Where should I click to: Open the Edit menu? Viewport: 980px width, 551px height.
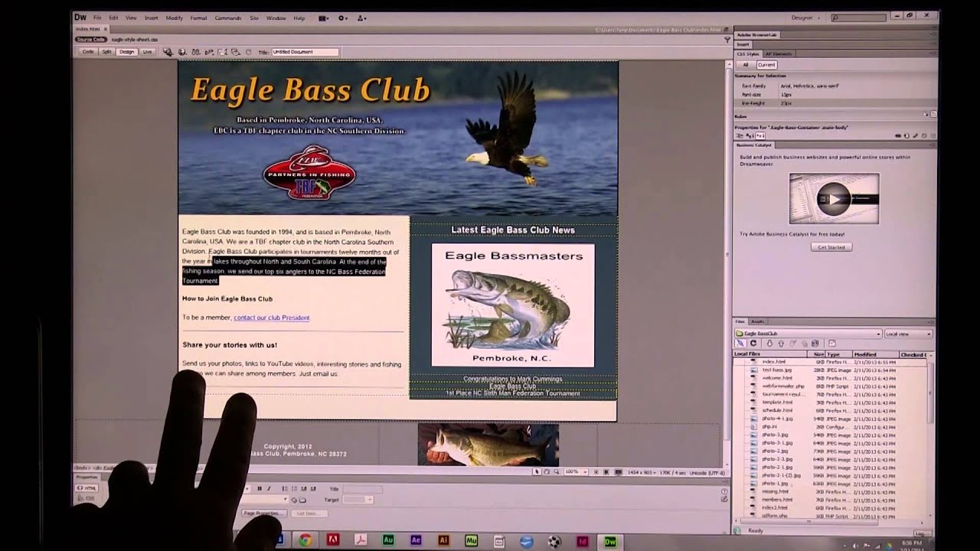tap(113, 18)
